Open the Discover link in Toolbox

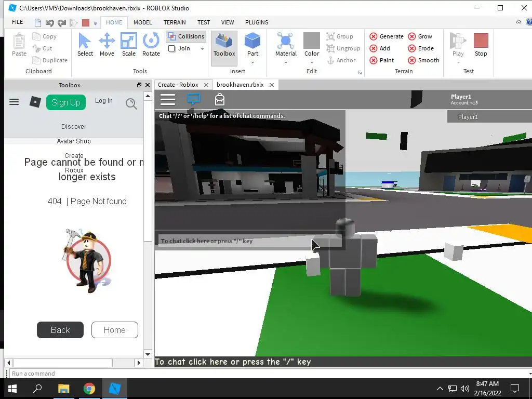pos(74,127)
